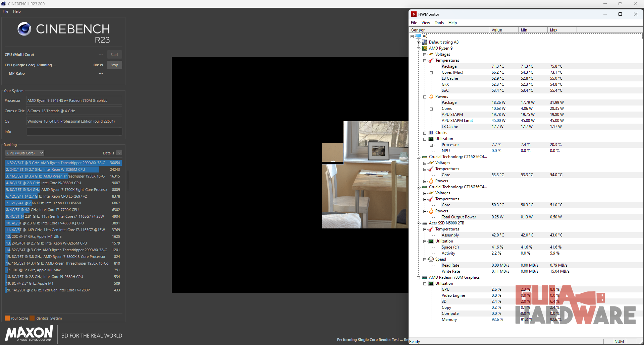Click the Utilization icon under Acer SSD
644x345 pixels.
click(x=431, y=241)
